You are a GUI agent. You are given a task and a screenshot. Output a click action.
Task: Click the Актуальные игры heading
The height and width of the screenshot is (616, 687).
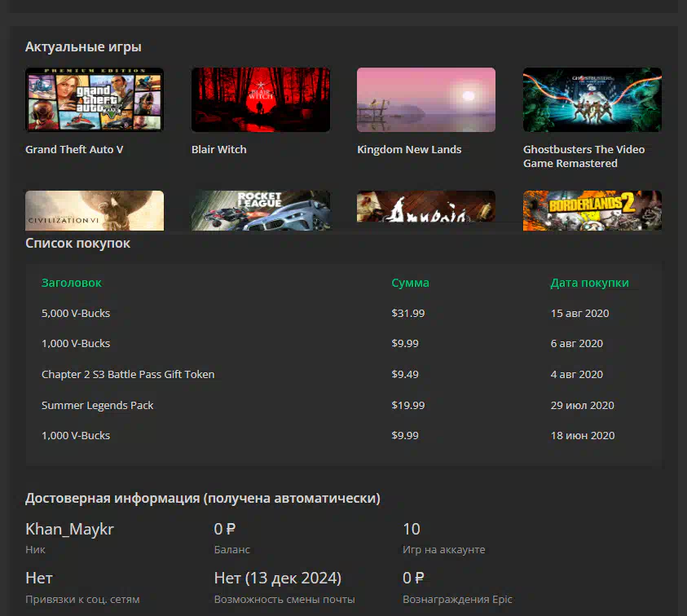click(x=83, y=47)
